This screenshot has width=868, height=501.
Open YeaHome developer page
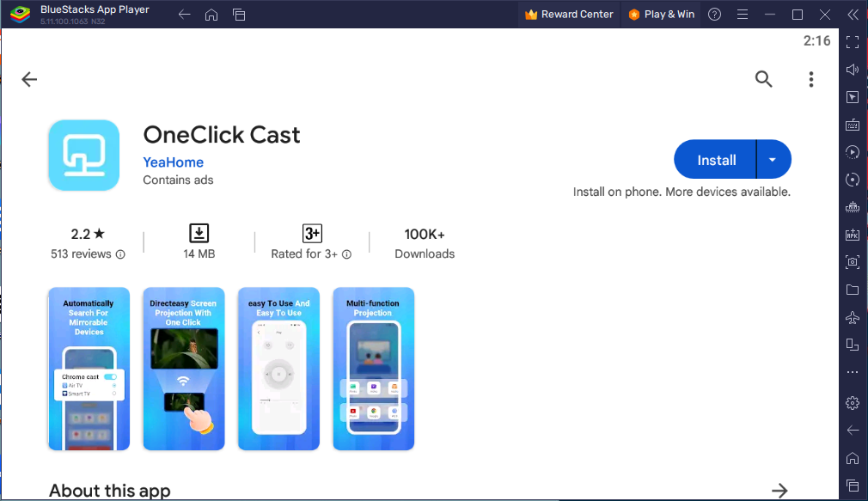point(174,162)
